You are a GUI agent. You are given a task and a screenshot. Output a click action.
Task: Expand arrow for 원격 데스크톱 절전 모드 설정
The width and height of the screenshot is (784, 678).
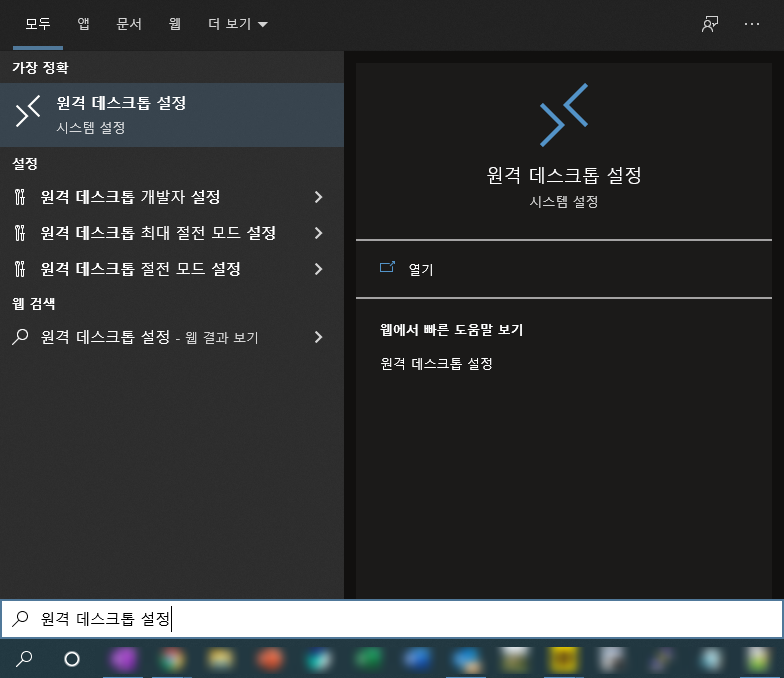coord(318,269)
